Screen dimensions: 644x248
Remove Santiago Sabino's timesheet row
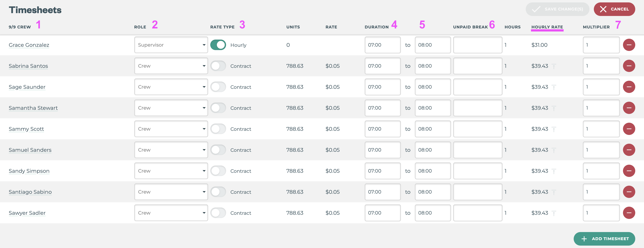(x=629, y=192)
